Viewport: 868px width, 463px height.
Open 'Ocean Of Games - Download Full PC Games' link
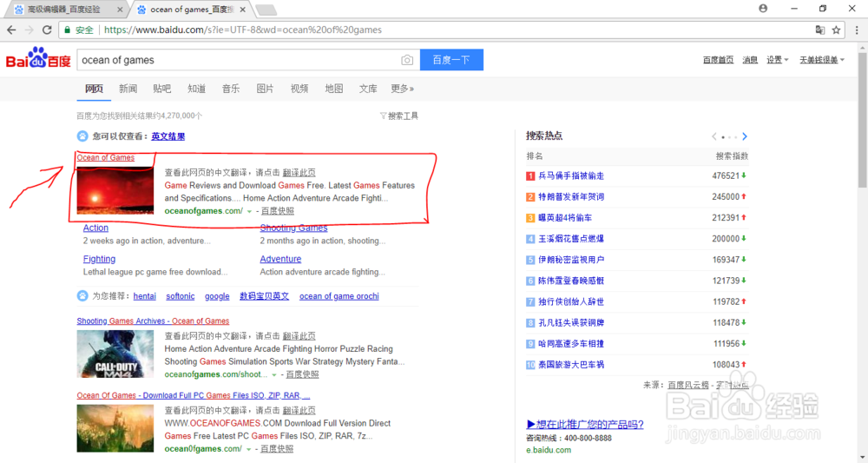coord(194,395)
